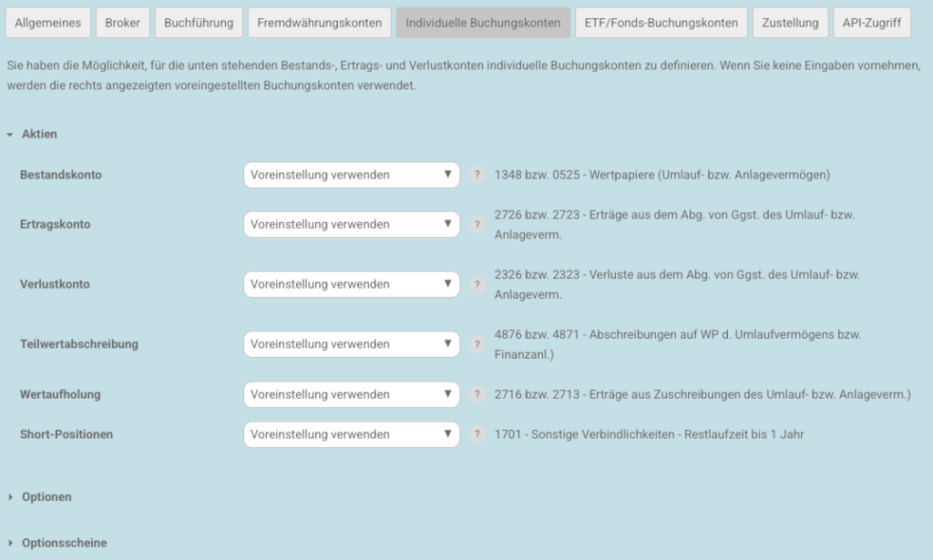Open the Bestandskonto selection dropdown

(351, 175)
